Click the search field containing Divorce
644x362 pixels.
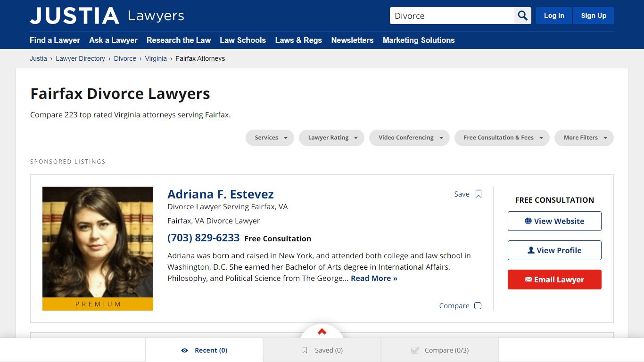tap(452, 16)
